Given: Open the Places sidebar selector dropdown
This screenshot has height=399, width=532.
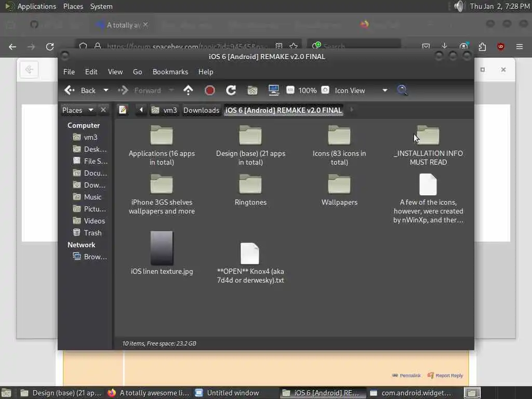Looking at the screenshot, I should (78, 110).
